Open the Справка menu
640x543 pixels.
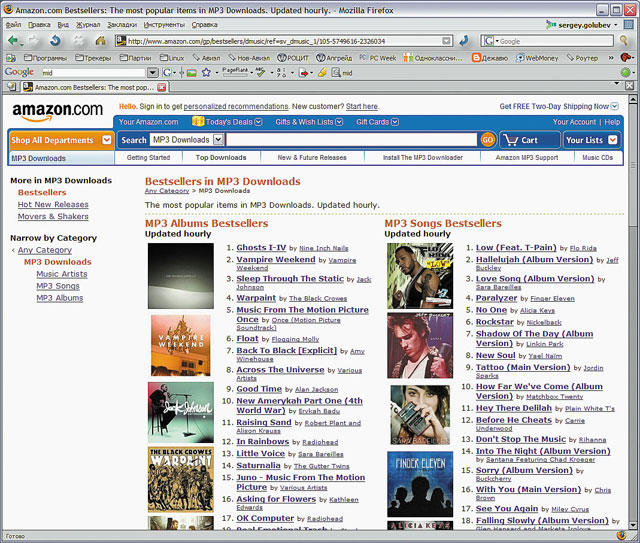[204, 24]
